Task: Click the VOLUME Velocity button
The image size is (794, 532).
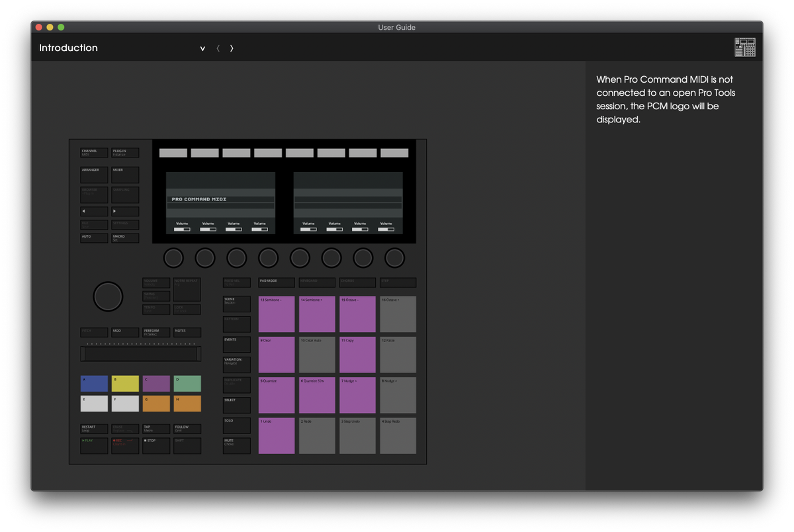Action: [x=156, y=283]
